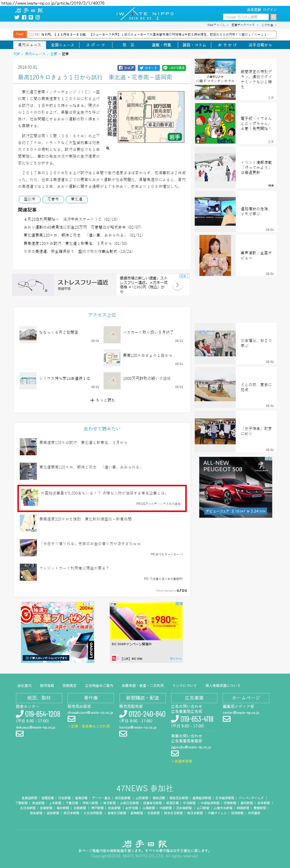Click the LINEで送る button
Viewport: 290px width, 868px height.
coord(174,68)
